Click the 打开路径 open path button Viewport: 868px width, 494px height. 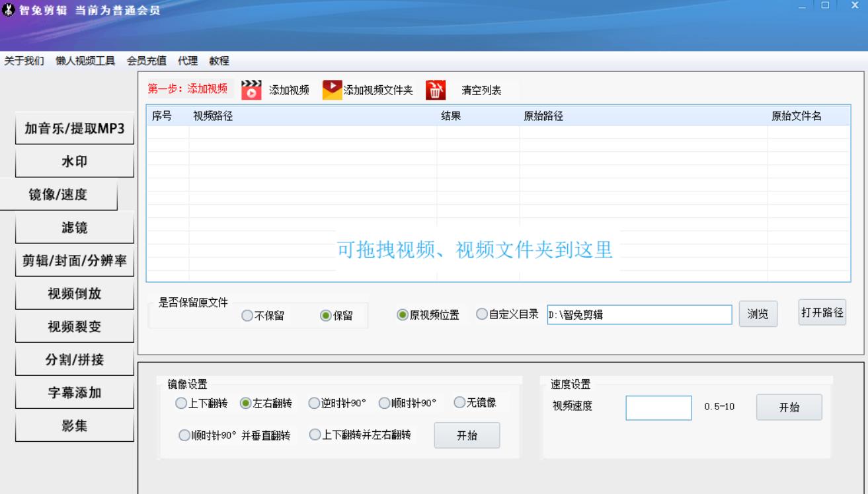coord(822,312)
